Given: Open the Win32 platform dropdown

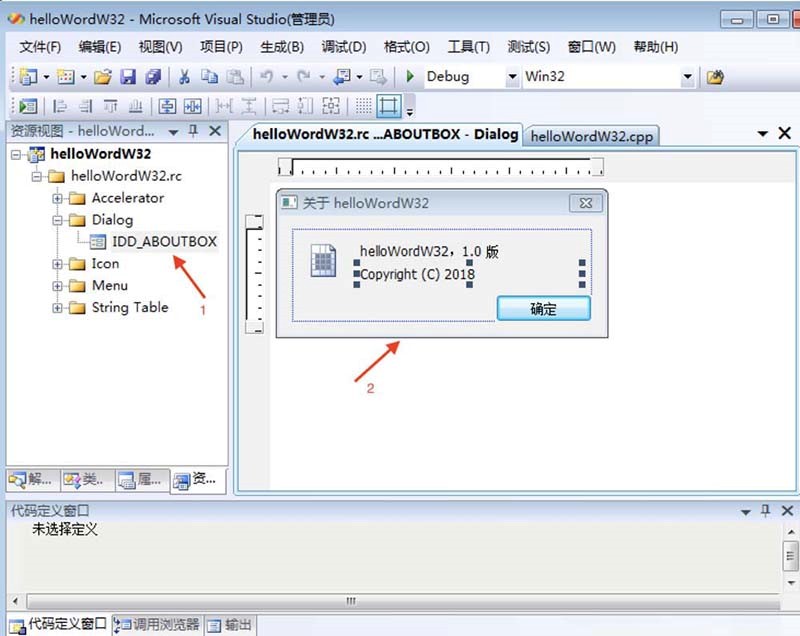Looking at the screenshot, I should 690,76.
